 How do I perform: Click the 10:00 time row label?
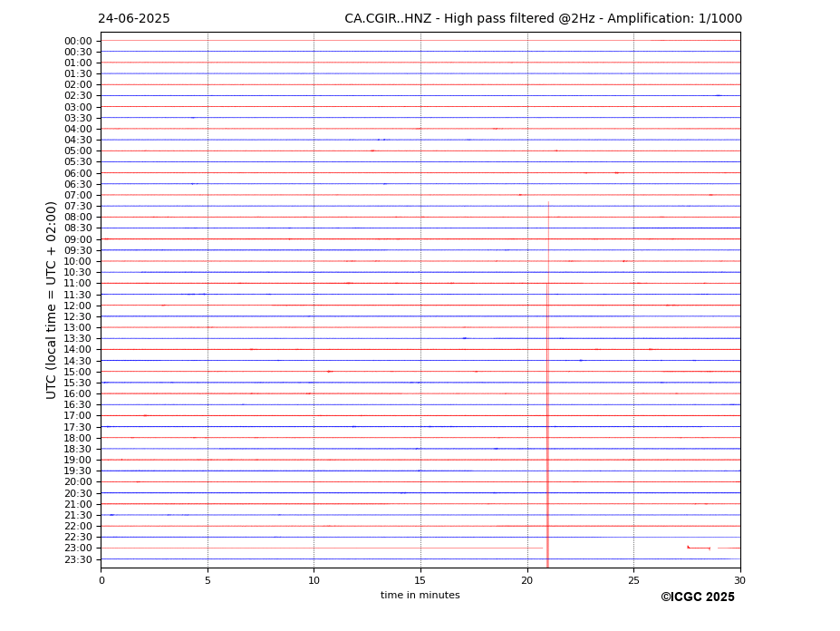[78, 262]
